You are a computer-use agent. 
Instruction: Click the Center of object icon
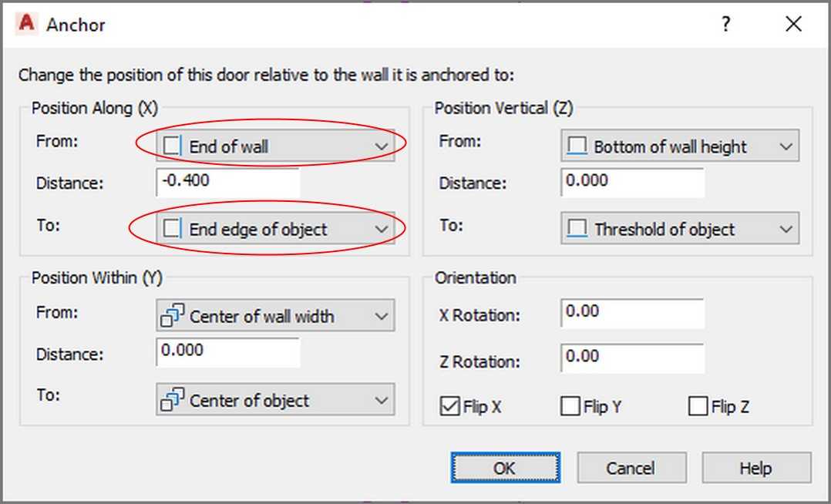(x=172, y=400)
